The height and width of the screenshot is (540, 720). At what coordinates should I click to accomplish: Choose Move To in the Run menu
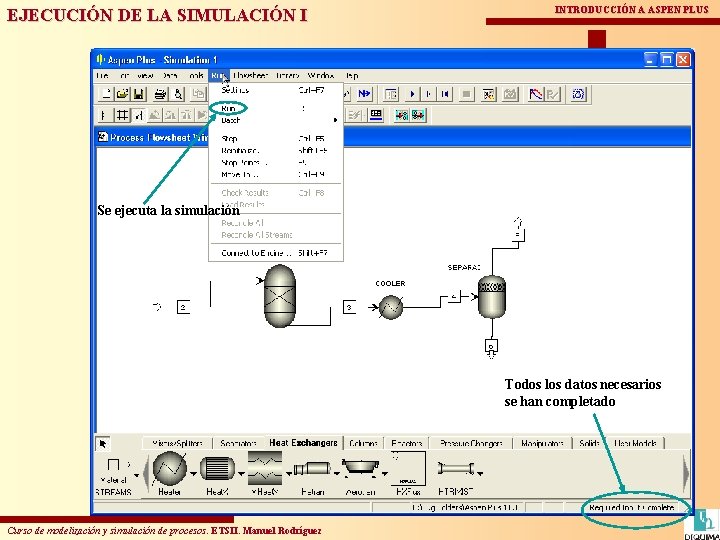[276, 174]
